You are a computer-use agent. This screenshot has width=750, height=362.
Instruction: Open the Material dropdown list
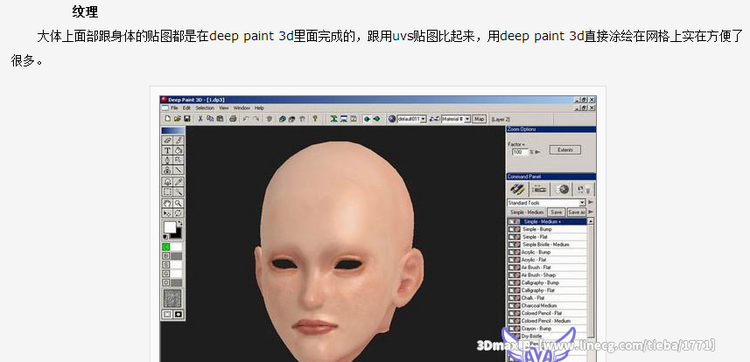(456, 119)
